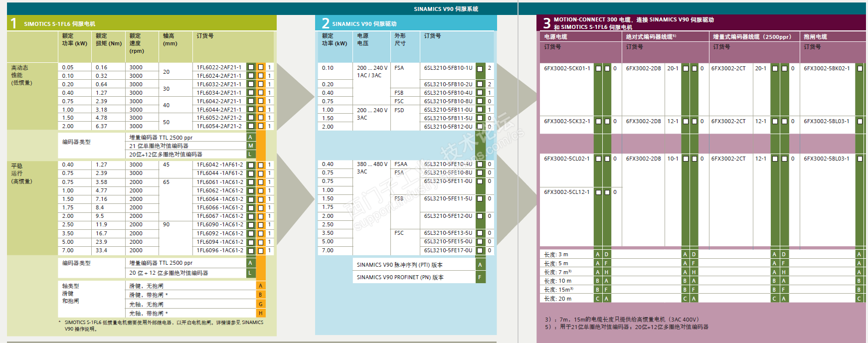Click the rated torque value "6.37"
The width and height of the screenshot is (868, 343).
[101, 126]
